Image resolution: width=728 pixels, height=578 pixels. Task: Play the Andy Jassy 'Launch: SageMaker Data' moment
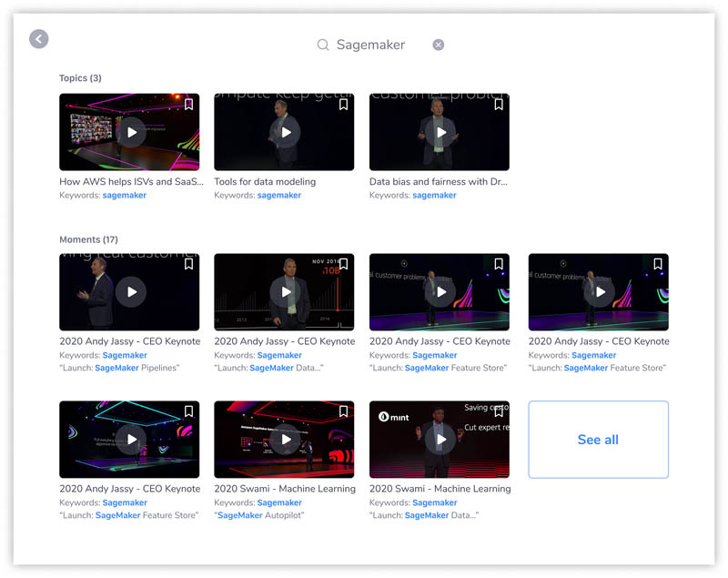click(x=286, y=292)
